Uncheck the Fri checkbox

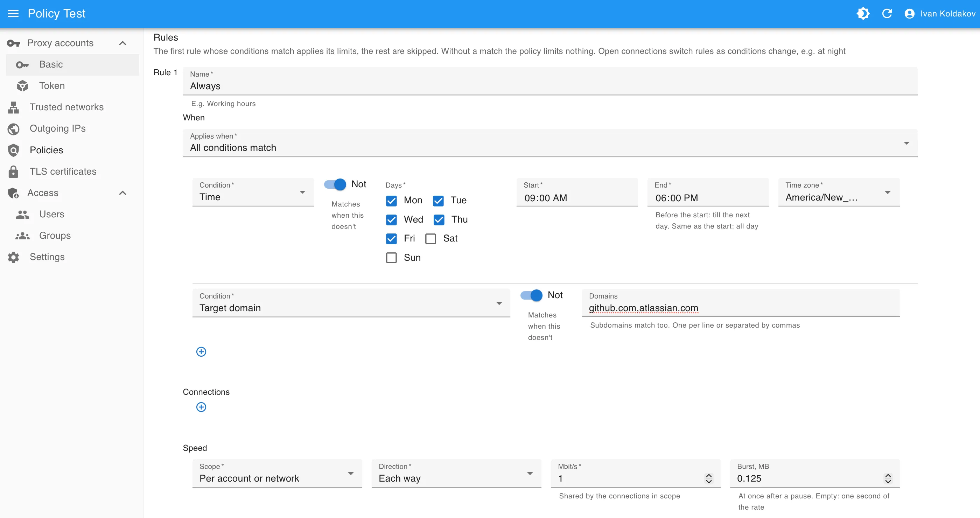[x=391, y=238]
